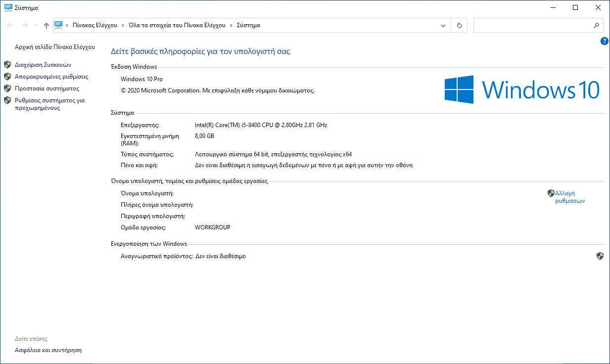Select the Σύστημα breadcrumb segment
This screenshot has width=610, height=364.
[248, 25]
